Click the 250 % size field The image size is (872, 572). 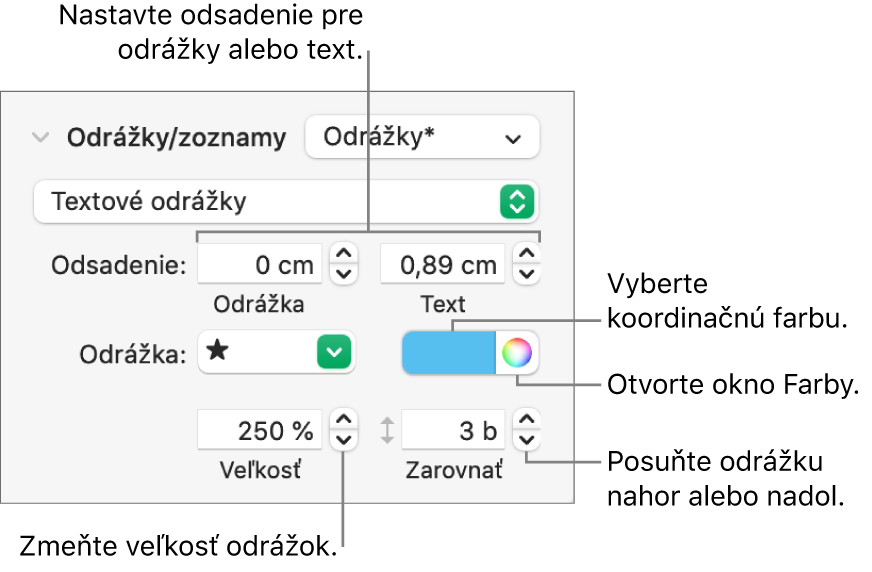point(261,430)
